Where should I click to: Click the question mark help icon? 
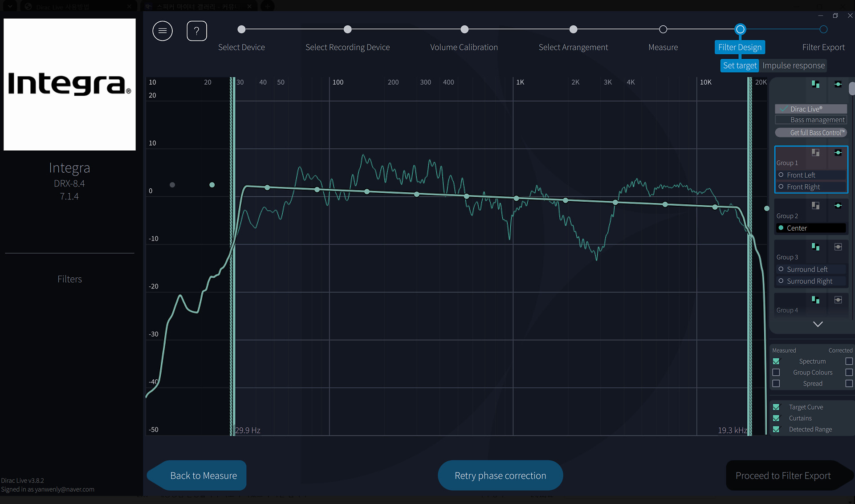196,31
